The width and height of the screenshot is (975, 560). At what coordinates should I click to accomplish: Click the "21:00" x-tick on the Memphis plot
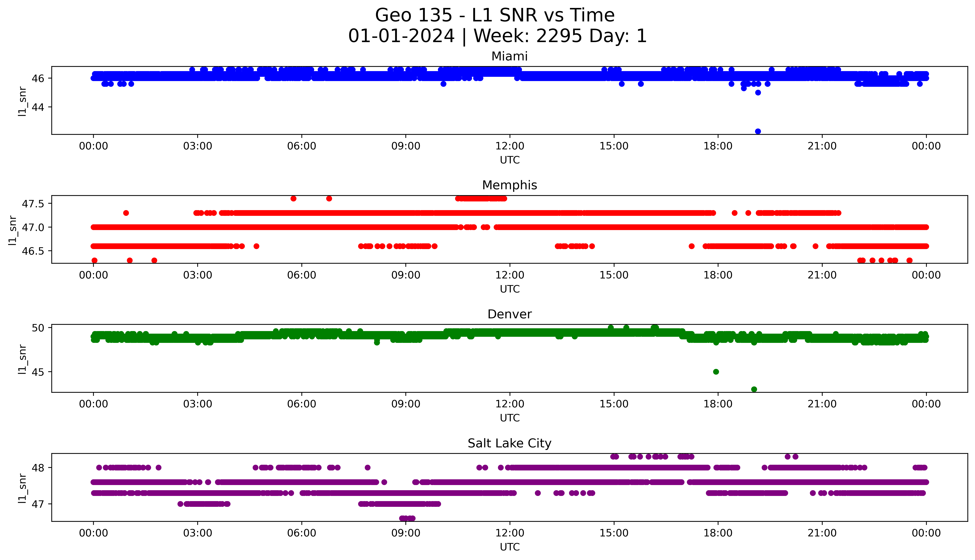(x=822, y=275)
